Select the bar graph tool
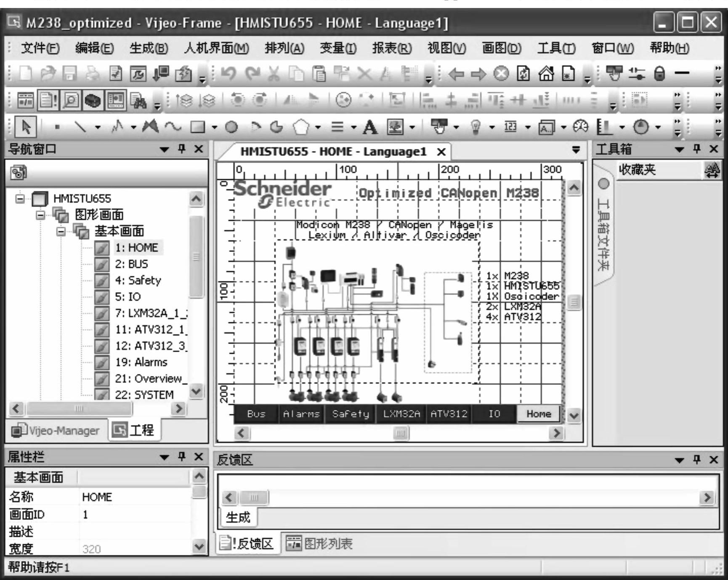 [604, 127]
